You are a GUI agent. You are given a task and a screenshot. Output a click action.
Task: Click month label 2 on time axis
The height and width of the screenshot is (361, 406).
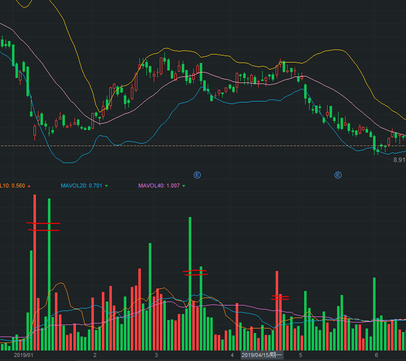tap(95, 355)
